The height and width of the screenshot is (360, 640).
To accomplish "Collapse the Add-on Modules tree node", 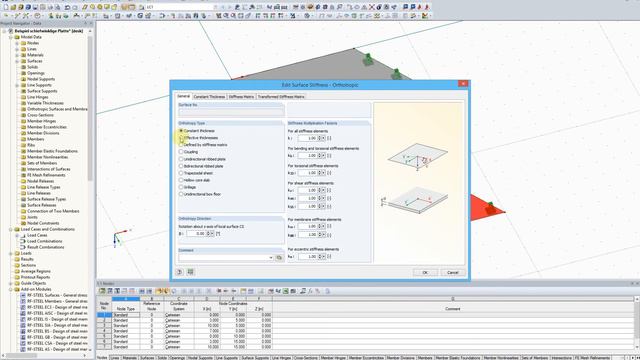I will [x=11, y=289].
